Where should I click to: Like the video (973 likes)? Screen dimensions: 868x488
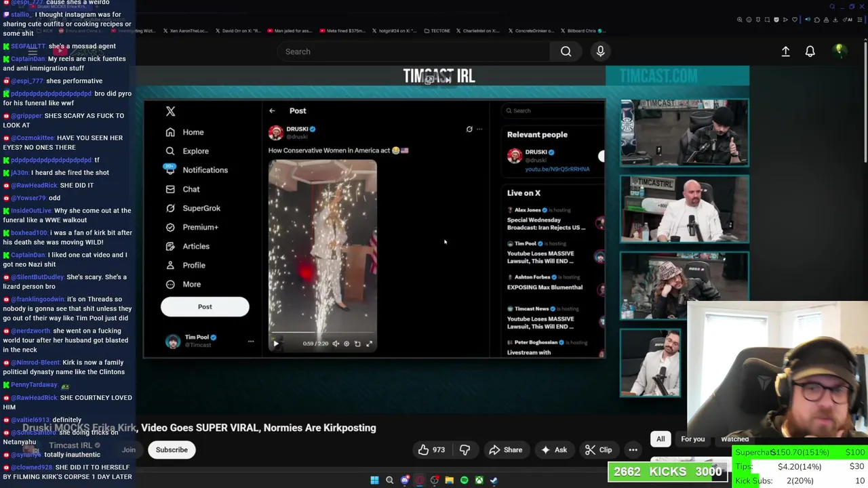(x=431, y=450)
